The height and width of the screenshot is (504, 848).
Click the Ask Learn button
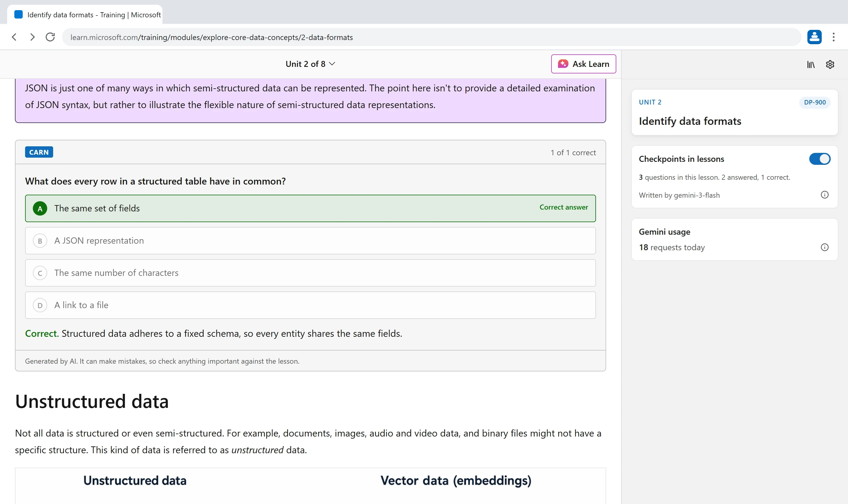click(583, 64)
